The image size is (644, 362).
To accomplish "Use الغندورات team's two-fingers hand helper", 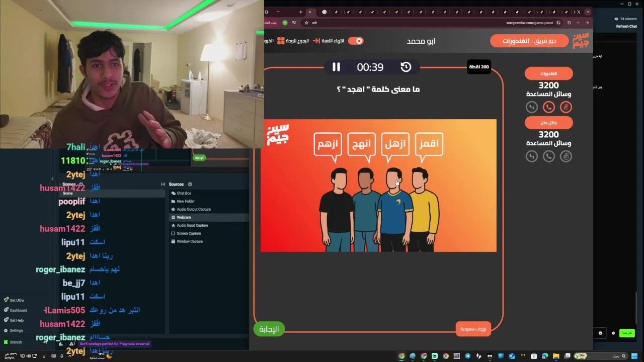I will pos(566,107).
